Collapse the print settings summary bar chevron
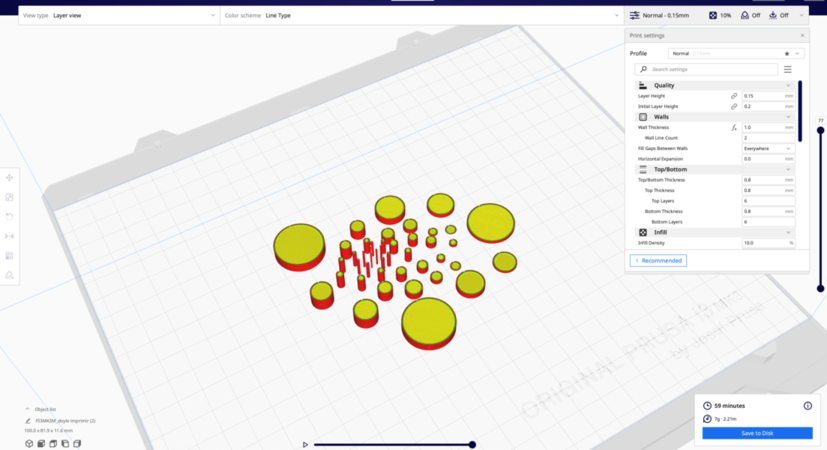The height and width of the screenshot is (450, 827). pyautogui.click(x=802, y=15)
